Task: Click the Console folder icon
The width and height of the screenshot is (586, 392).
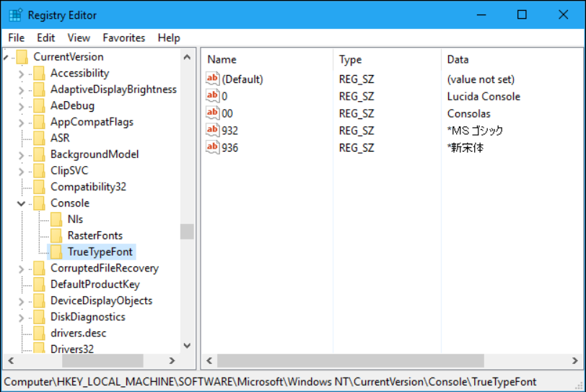Action: 39,203
